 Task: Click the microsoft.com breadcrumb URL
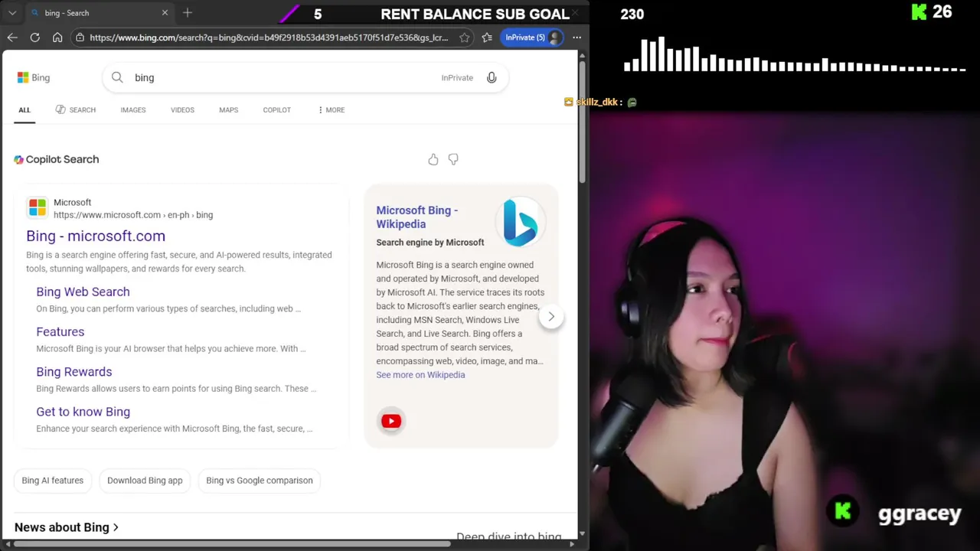133,215
